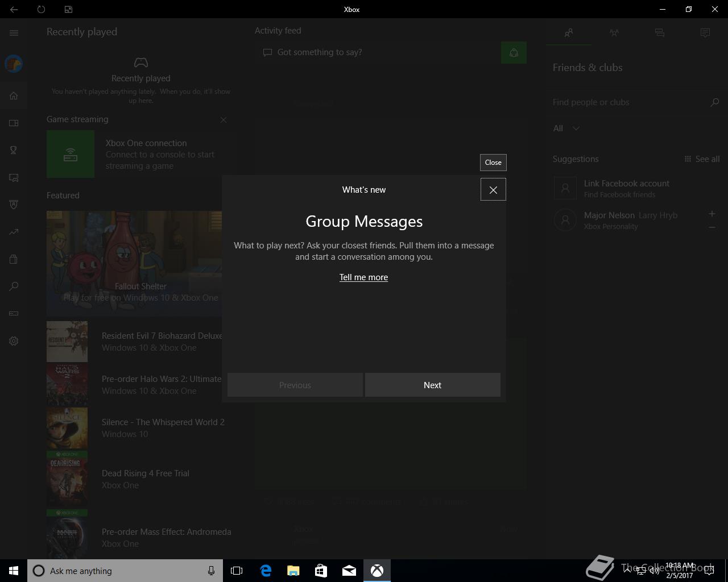The height and width of the screenshot is (582, 728).
Task: Open Game DVR icon in sidebar
Action: [x=14, y=177]
